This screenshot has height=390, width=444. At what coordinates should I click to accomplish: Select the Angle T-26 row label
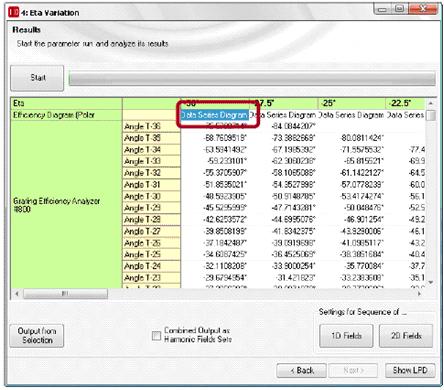tap(151, 243)
